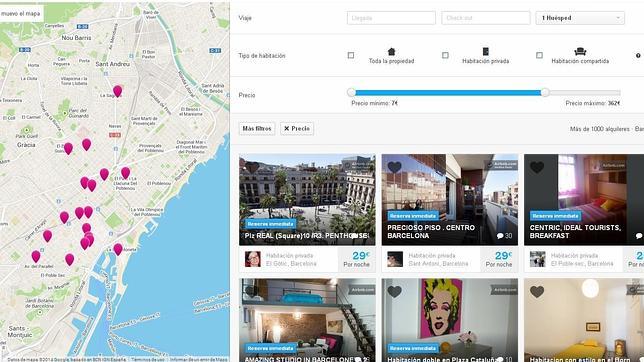The width and height of the screenshot is (644, 362).
Task: Select the map pin at La Barceloneta
Action: [118, 249]
